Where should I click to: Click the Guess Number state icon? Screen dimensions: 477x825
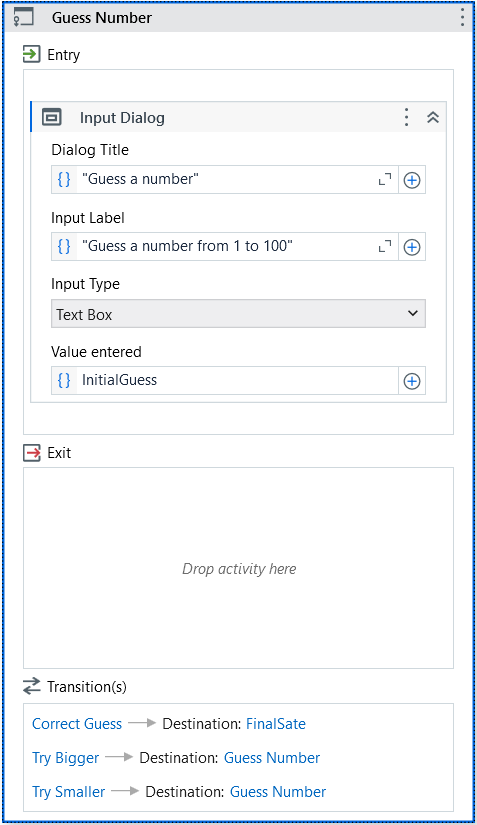click(x=24, y=17)
